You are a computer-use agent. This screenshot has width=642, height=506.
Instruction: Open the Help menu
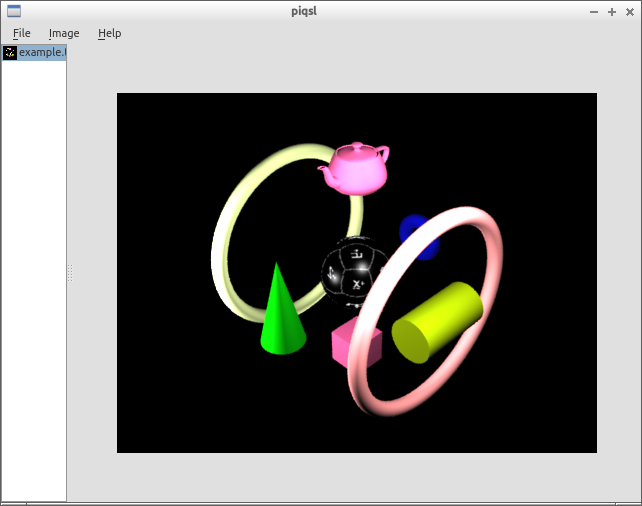click(x=109, y=33)
